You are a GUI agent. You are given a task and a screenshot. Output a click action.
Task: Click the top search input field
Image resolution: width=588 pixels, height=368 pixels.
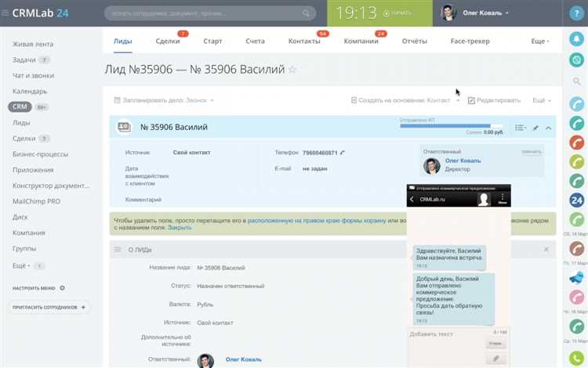click(x=210, y=13)
